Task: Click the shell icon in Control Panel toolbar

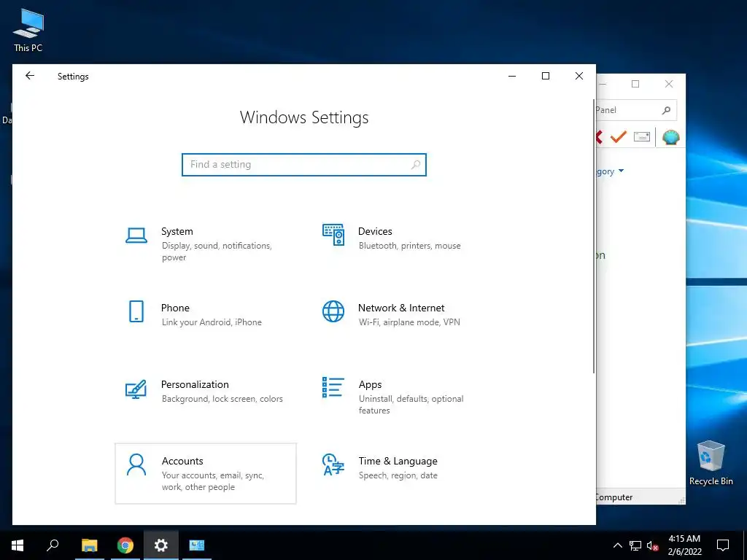Action: (x=671, y=137)
